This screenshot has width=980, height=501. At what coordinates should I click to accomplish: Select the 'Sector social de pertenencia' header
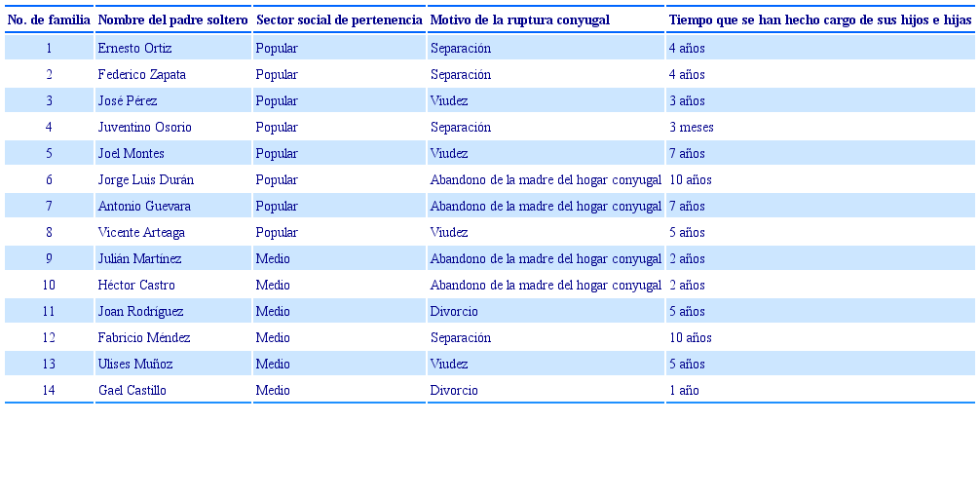pos(339,19)
